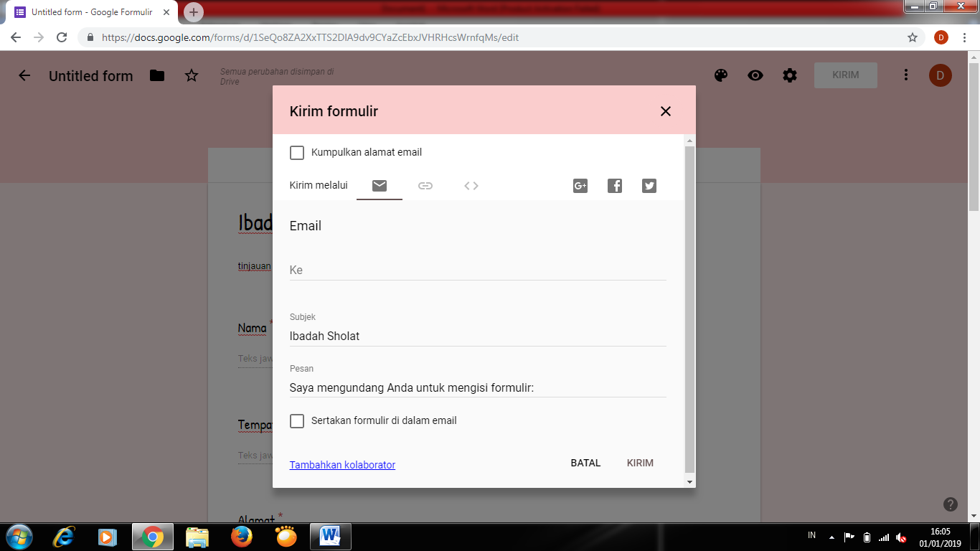This screenshot has width=980, height=551.
Task: Share form via Twitter icon
Action: point(649,186)
